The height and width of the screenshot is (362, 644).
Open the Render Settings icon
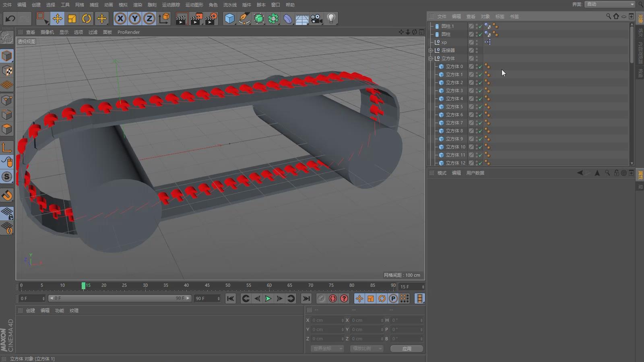click(x=211, y=19)
